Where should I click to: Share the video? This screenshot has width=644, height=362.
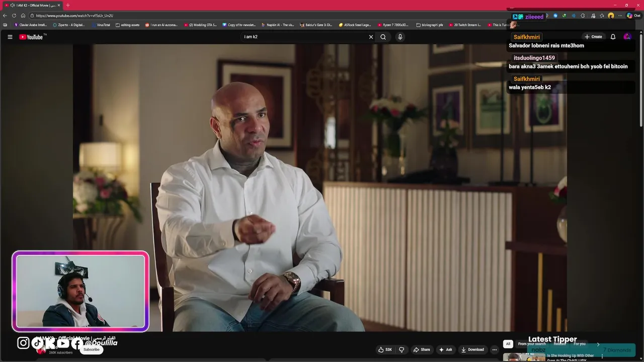pyautogui.click(x=422, y=349)
